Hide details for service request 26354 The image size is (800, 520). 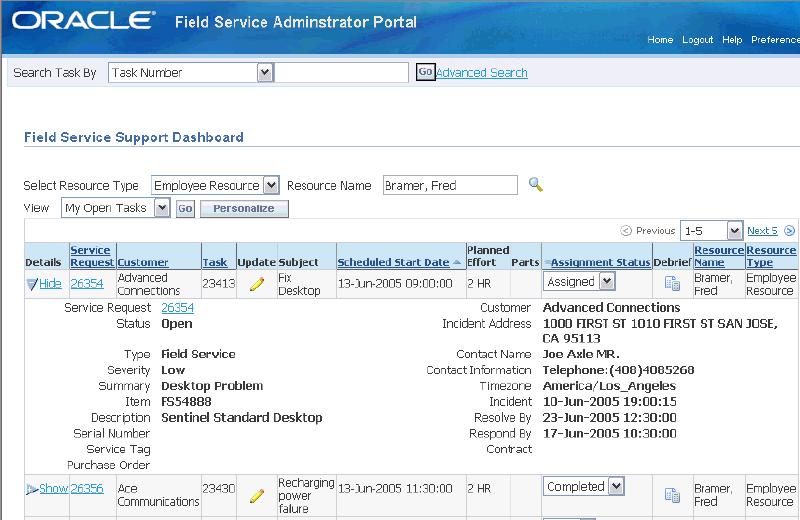(x=50, y=284)
